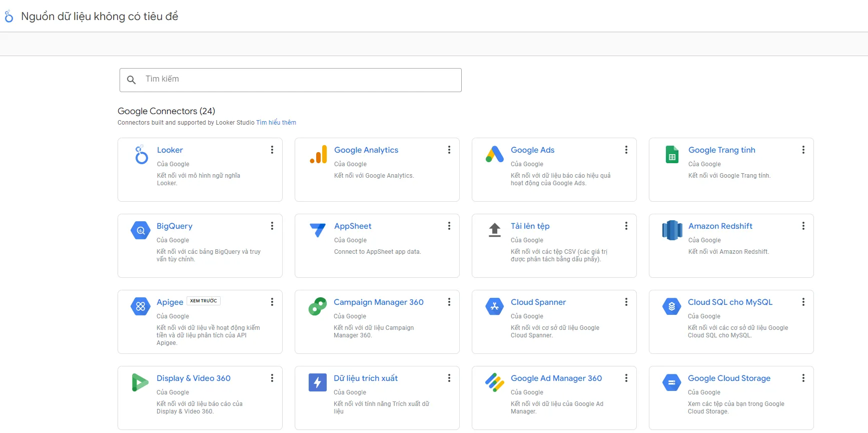868x433 pixels.
Task: Select the Display & Video 360 play icon
Action: 140,382
